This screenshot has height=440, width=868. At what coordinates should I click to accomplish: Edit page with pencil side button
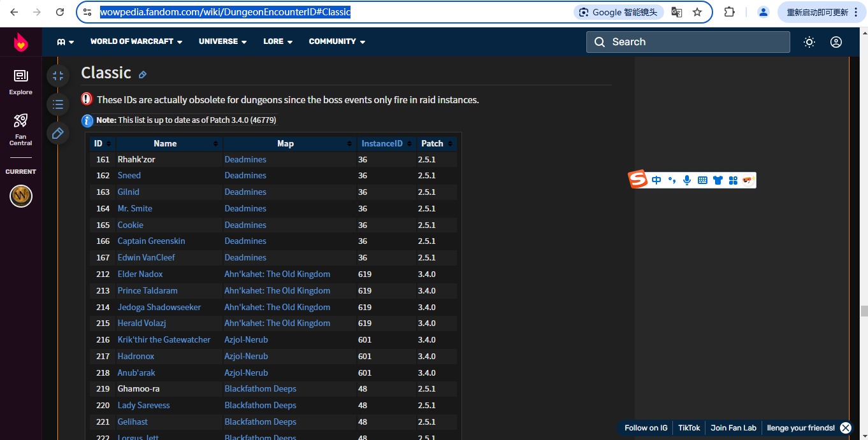click(58, 133)
